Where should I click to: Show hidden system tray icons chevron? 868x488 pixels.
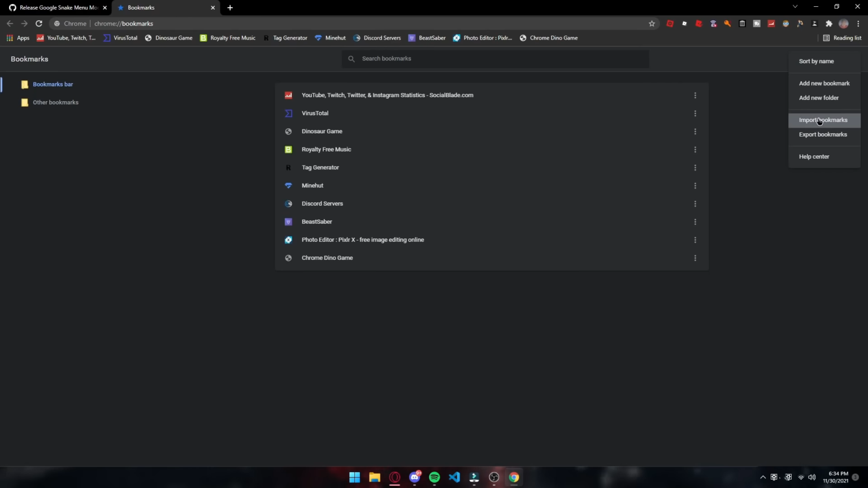coord(763,477)
